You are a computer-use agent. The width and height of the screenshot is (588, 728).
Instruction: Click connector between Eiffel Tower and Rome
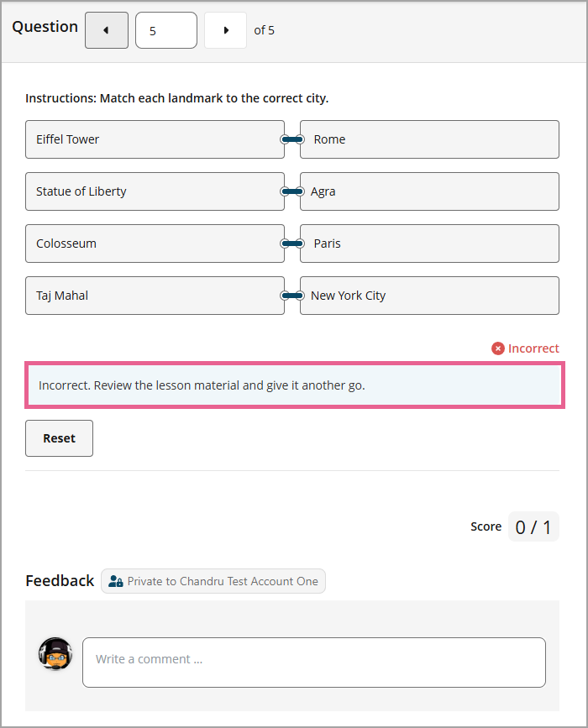[x=292, y=139]
